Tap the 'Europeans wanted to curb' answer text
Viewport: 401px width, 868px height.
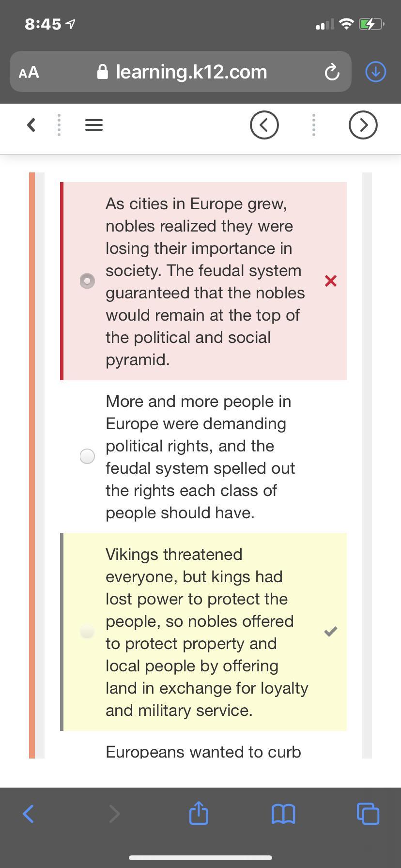click(x=203, y=752)
